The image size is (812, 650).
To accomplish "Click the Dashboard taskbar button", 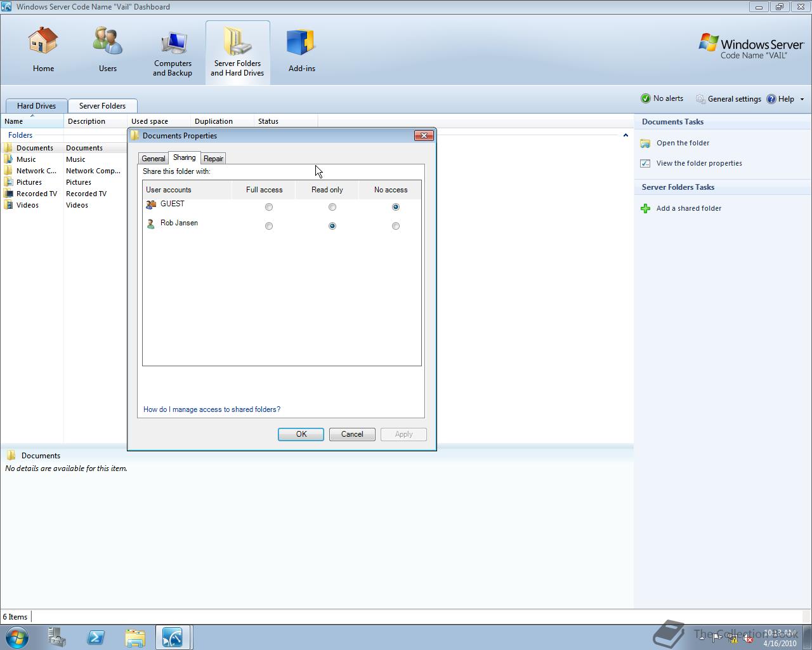I will 173,637.
